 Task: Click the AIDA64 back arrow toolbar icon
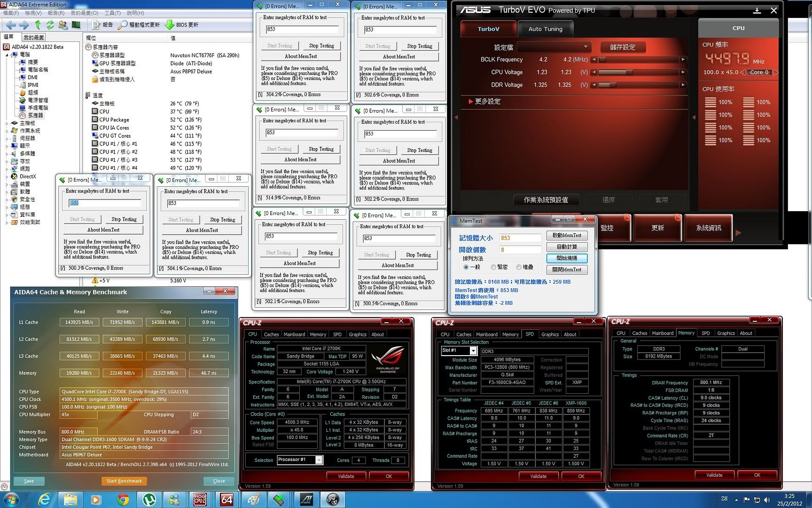11,25
